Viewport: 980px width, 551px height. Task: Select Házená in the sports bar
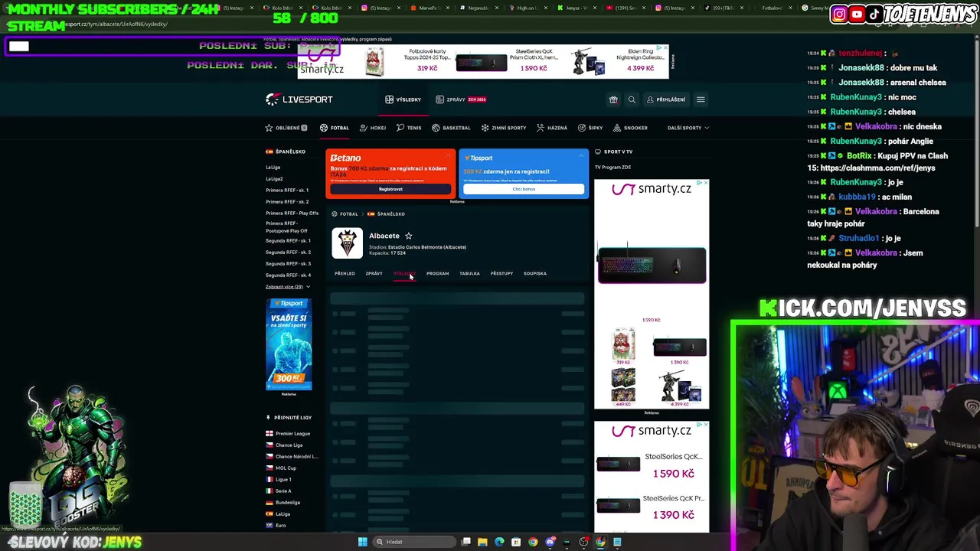552,128
